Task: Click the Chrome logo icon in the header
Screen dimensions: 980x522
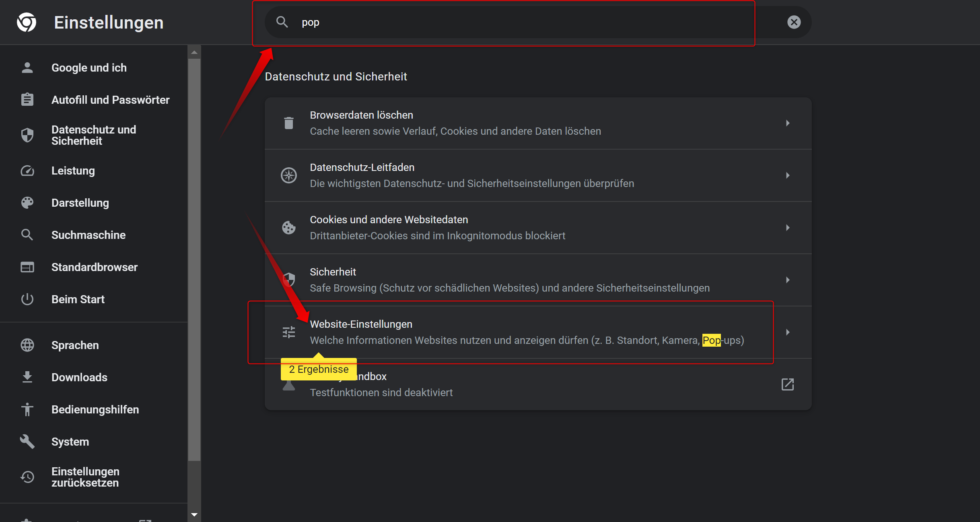Action: click(x=27, y=22)
